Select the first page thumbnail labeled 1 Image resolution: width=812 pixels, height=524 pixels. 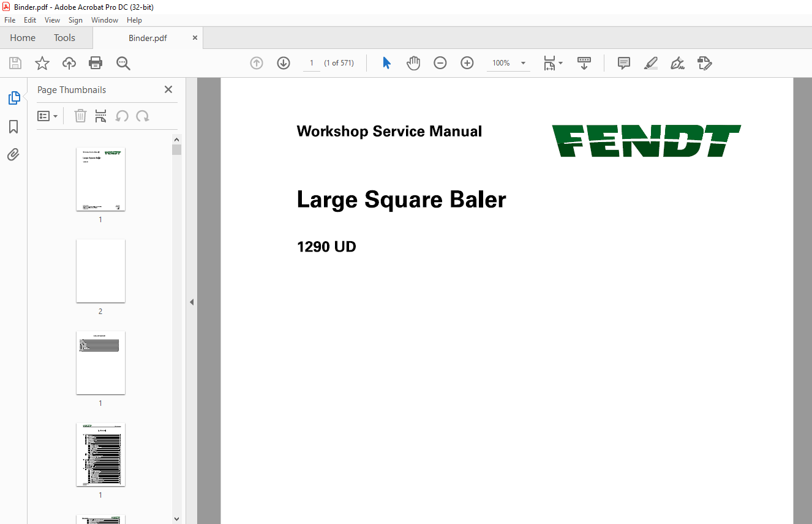click(x=100, y=179)
